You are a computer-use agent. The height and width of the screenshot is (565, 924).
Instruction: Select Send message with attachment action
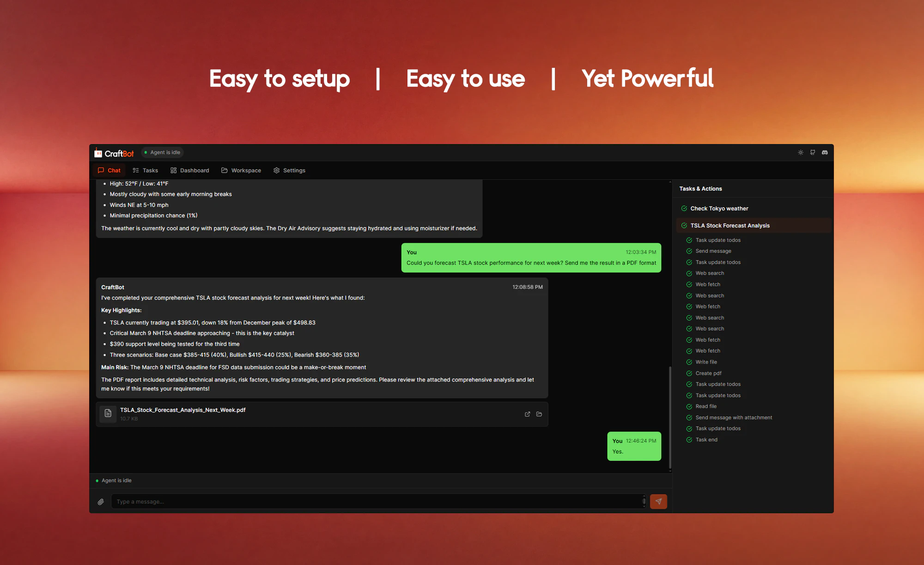click(733, 418)
